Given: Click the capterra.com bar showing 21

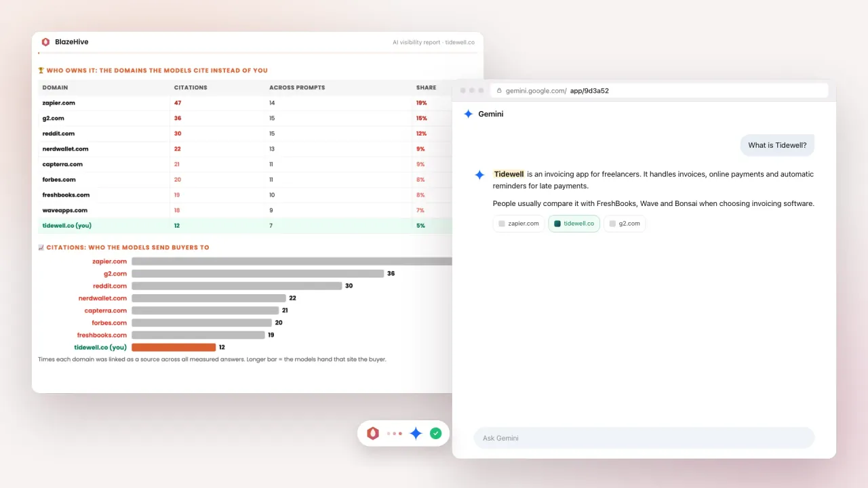Looking at the screenshot, I should coord(205,310).
